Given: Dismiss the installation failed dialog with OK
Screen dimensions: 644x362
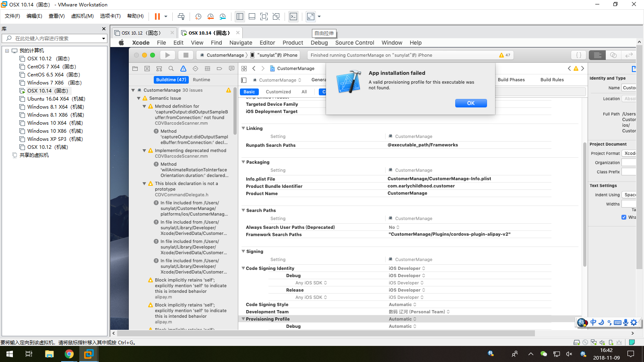Looking at the screenshot, I should point(471,103).
